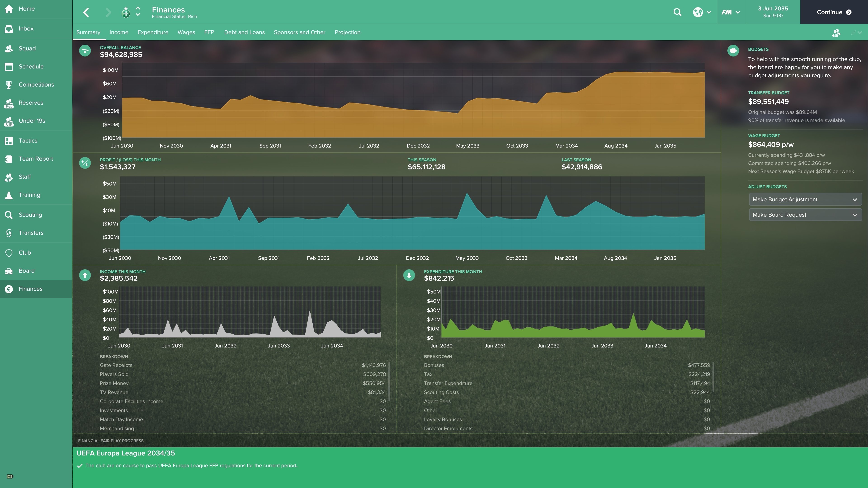The height and width of the screenshot is (488, 868).
Task: Select the Staff icon
Action: pyautogui.click(x=9, y=177)
